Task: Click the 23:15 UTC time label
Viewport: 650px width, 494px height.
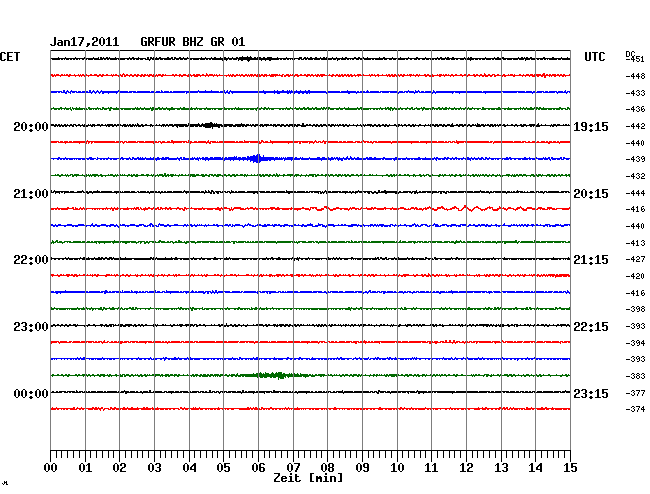Action: 591,393
